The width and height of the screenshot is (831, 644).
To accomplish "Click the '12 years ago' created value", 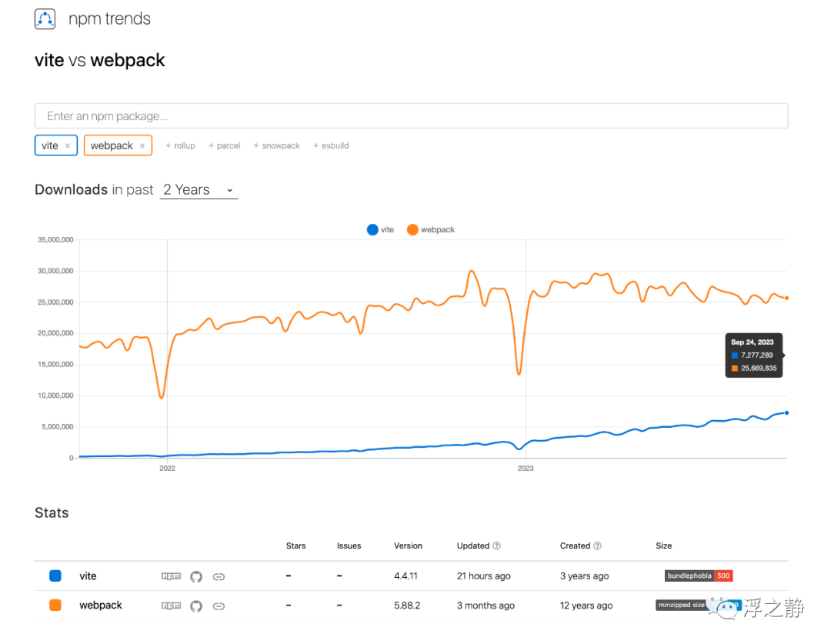I will pyautogui.click(x=586, y=606).
